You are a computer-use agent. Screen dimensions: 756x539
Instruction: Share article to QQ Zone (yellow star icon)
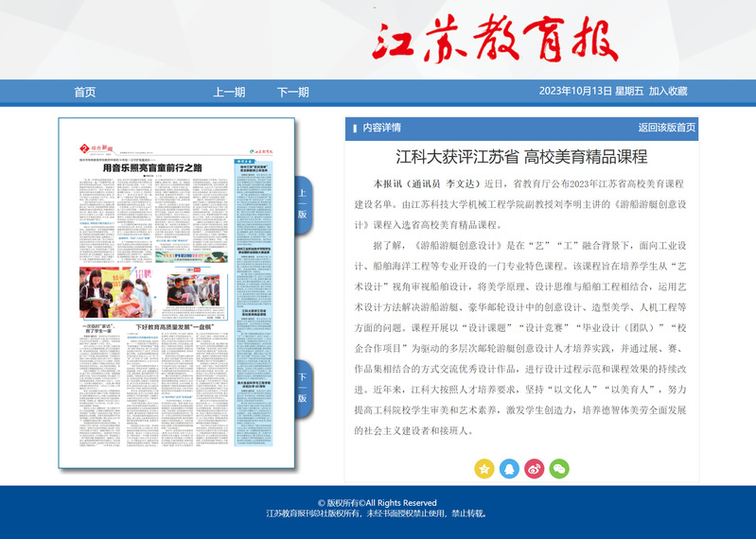click(483, 468)
